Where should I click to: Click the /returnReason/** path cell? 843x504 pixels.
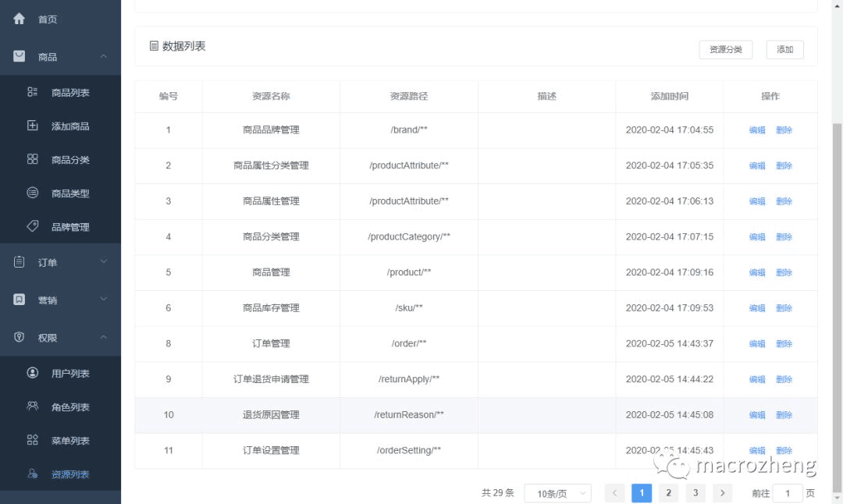(408, 414)
